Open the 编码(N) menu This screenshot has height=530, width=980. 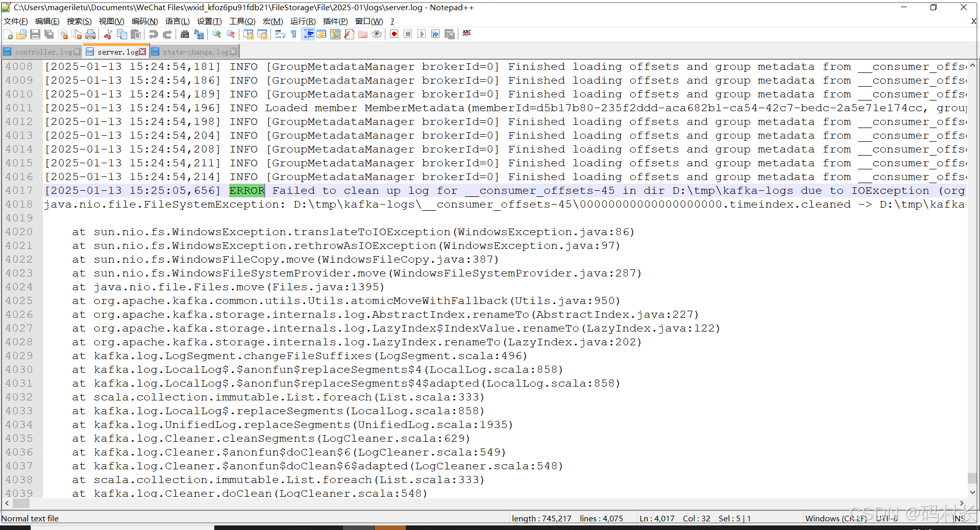[145, 21]
